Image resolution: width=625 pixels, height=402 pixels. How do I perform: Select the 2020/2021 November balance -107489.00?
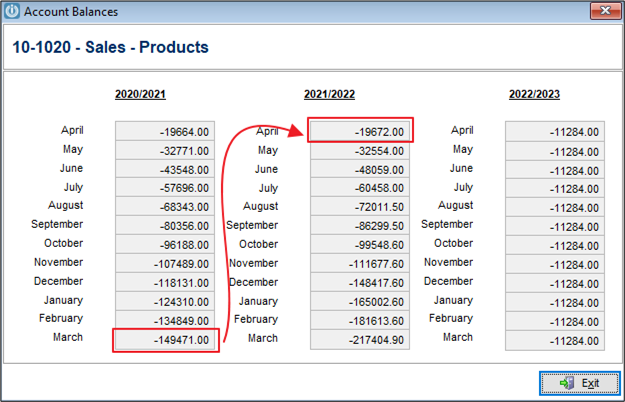[x=165, y=264]
